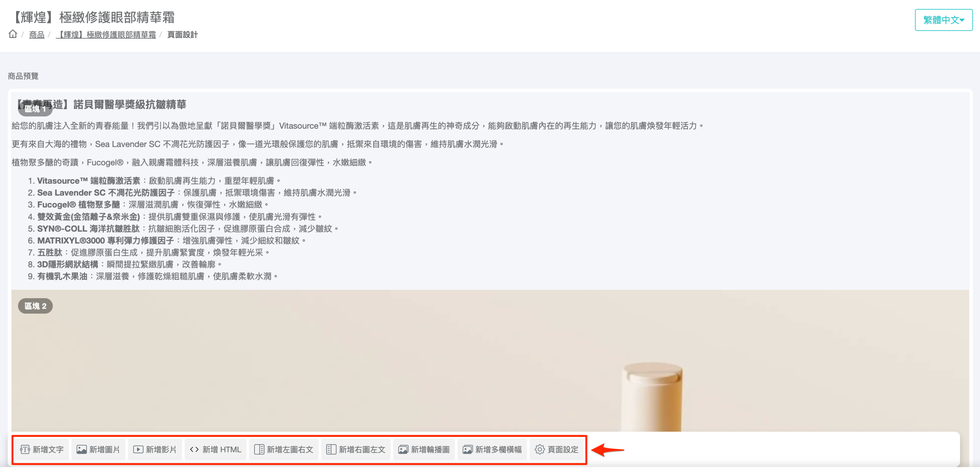Click the left-image right-text (新增左圖右文) icon
980x469 pixels.
pos(259,449)
